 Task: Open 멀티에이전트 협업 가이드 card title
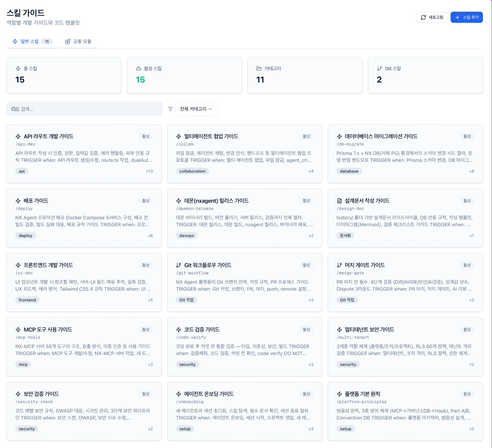(211, 136)
